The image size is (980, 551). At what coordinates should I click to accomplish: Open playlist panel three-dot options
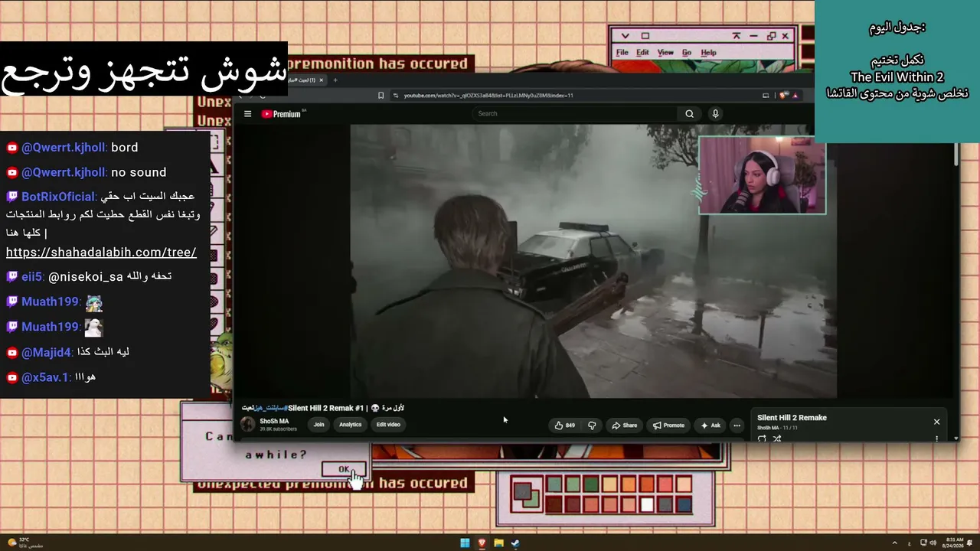tap(936, 439)
